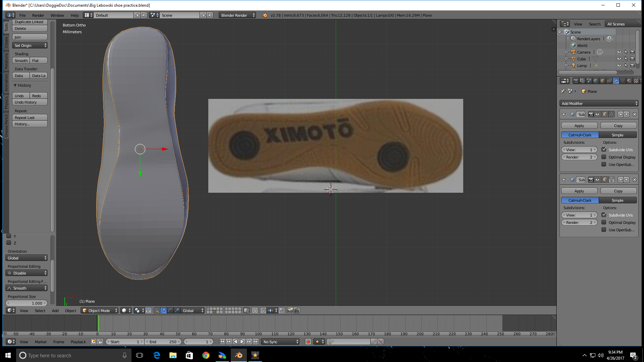The width and height of the screenshot is (644, 362).
Task: Open the Render Layers properties tab
Action: [x=582, y=81]
